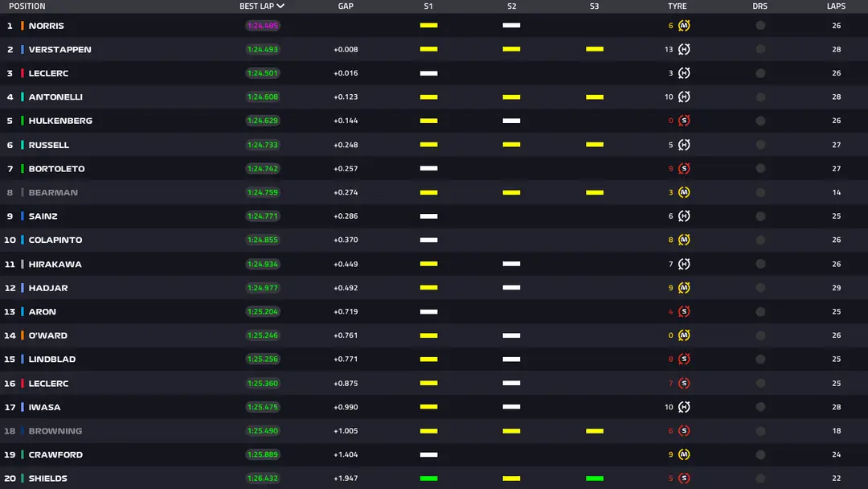Click Russell's hard tyre compound icon
Viewport: 868px width, 489px height.
click(684, 145)
